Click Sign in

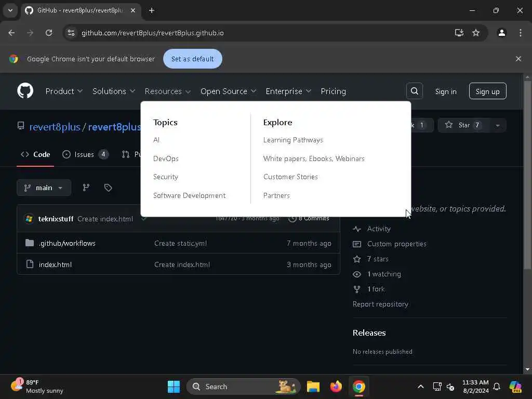(445, 91)
